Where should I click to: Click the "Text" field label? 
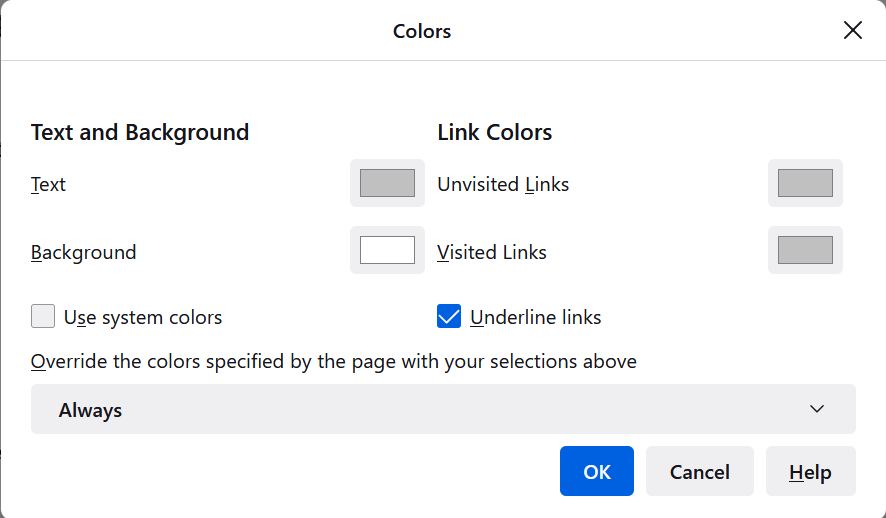tap(48, 185)
